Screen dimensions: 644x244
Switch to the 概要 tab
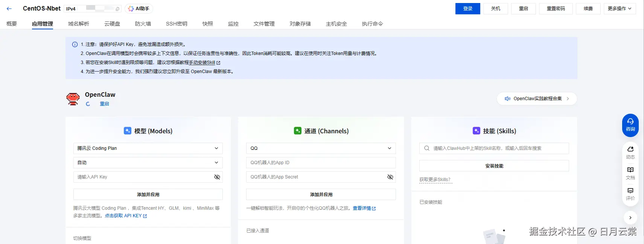(x=12, y=24)
